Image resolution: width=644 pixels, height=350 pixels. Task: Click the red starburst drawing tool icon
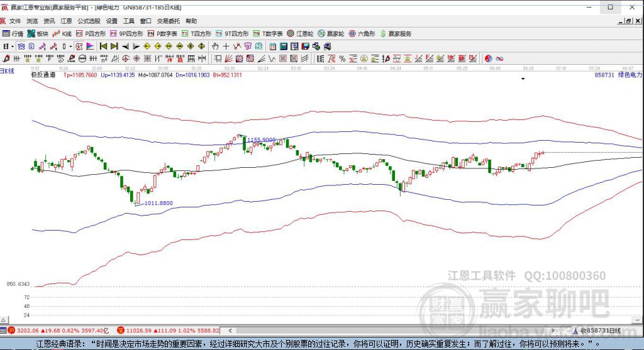(136, 58)
